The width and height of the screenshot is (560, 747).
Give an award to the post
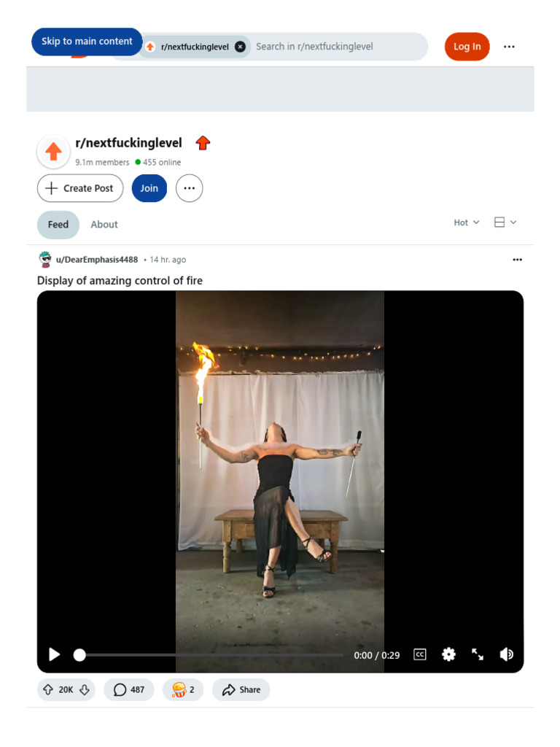(x=183, y=689)
